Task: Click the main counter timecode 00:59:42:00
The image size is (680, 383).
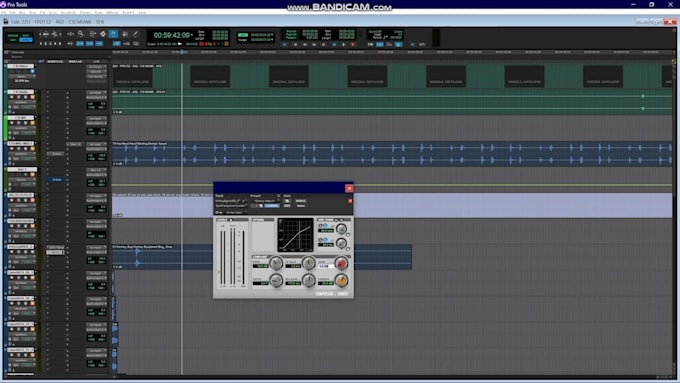Action: [x=172, y=35]
